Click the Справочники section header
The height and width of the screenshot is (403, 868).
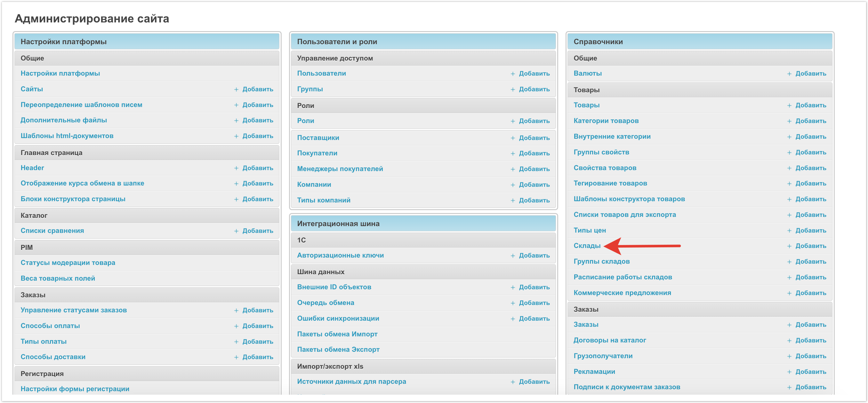[598, 42]
